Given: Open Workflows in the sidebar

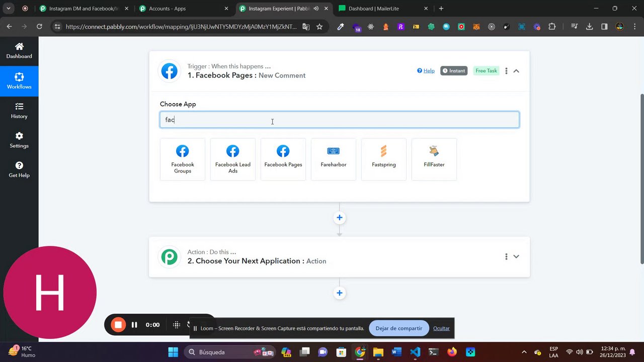Looking at the screenshot, I should [x=19, y=81].
